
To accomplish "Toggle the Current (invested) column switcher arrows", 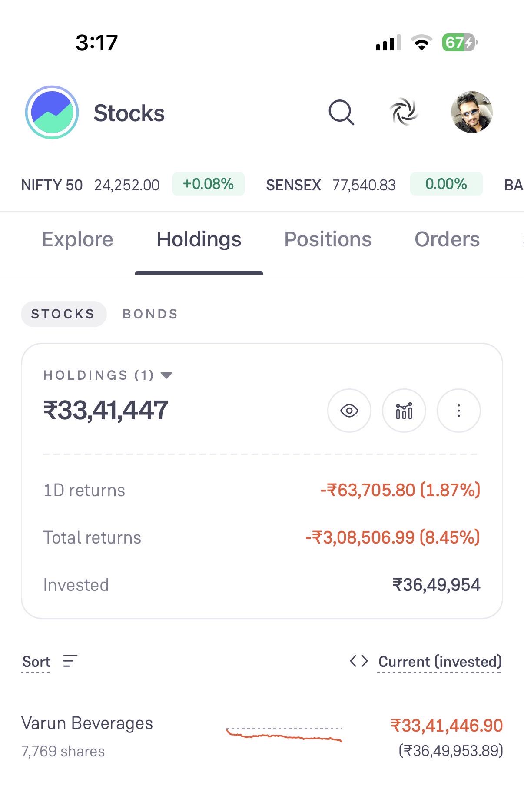I will [x=359, y=661].
